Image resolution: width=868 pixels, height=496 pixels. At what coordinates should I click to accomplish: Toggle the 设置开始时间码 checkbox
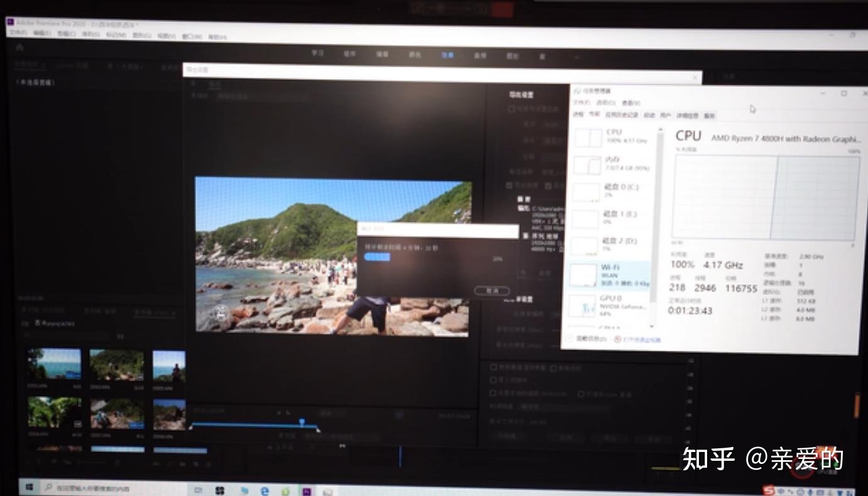pos(494,394)
